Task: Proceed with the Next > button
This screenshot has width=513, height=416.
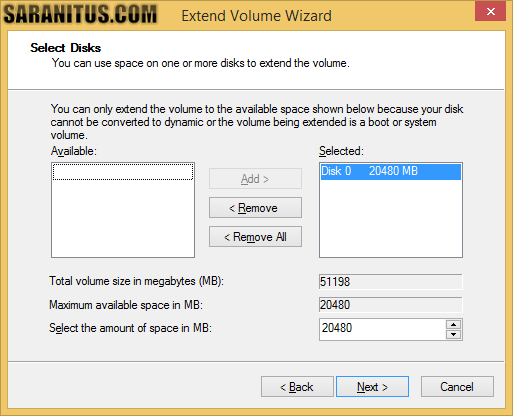Action: click(372, 387)
